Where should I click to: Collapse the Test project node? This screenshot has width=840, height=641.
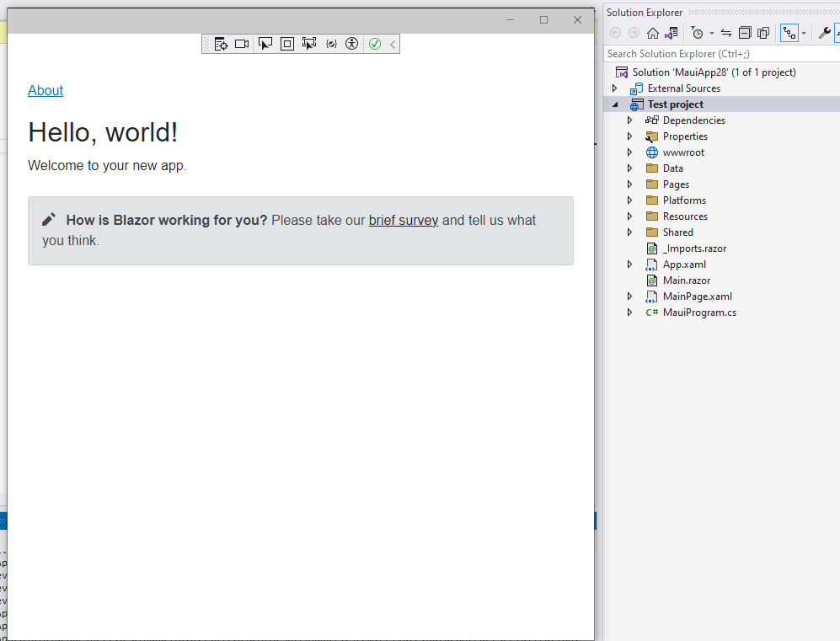click(614, 104)
